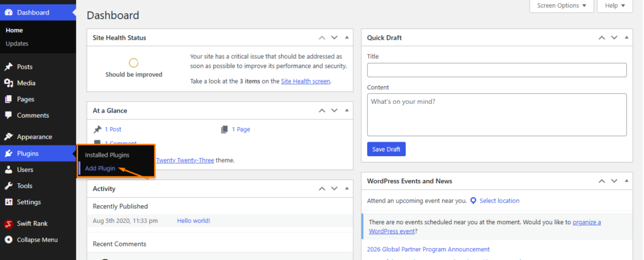The height and width of the screenshot is (260, 644).
Task: Move Quick Draft widget up
Action: click(x=602, y=37)
